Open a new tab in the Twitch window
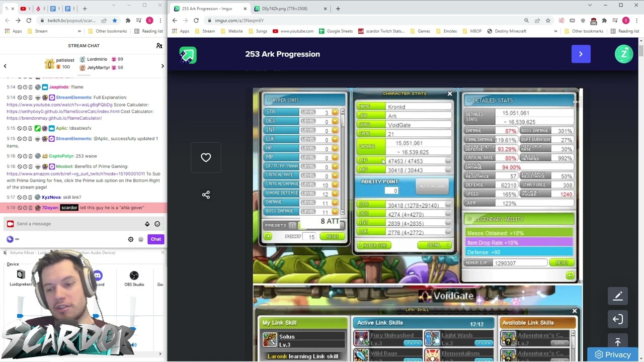Image resolution: width=644 pixels, height=362 pixels. pyautogui.click(x=85, y=9)
